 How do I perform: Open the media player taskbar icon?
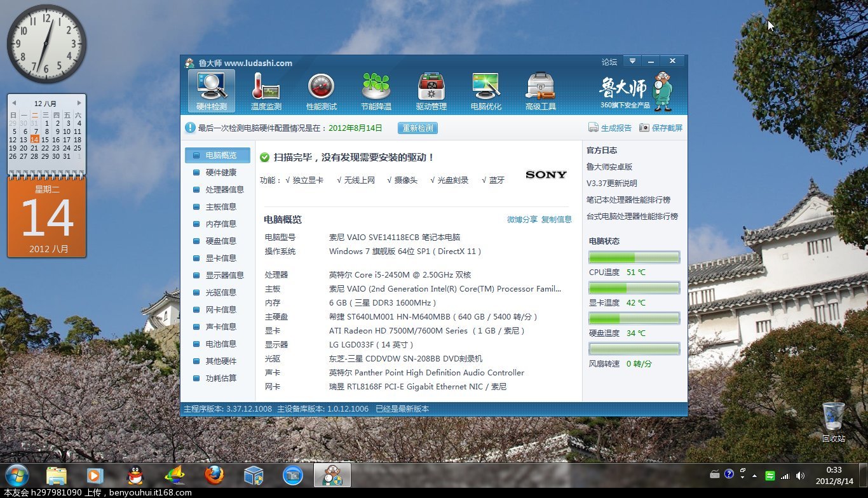point(95,475)
